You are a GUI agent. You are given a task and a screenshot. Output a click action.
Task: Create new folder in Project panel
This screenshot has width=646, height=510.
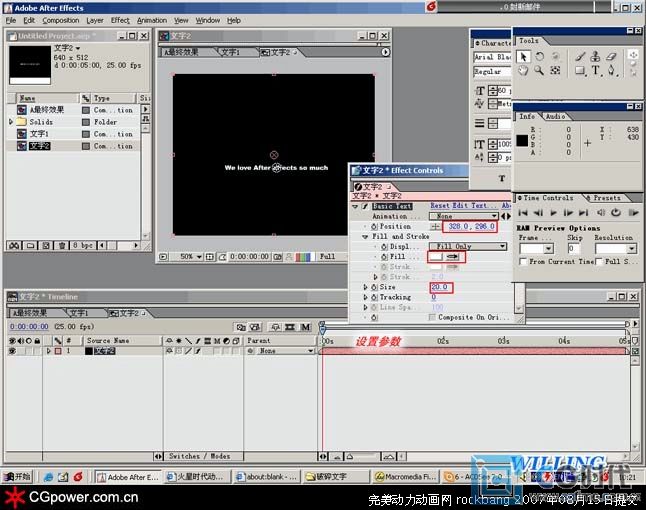pyautogui.click(x=30, y=246)
